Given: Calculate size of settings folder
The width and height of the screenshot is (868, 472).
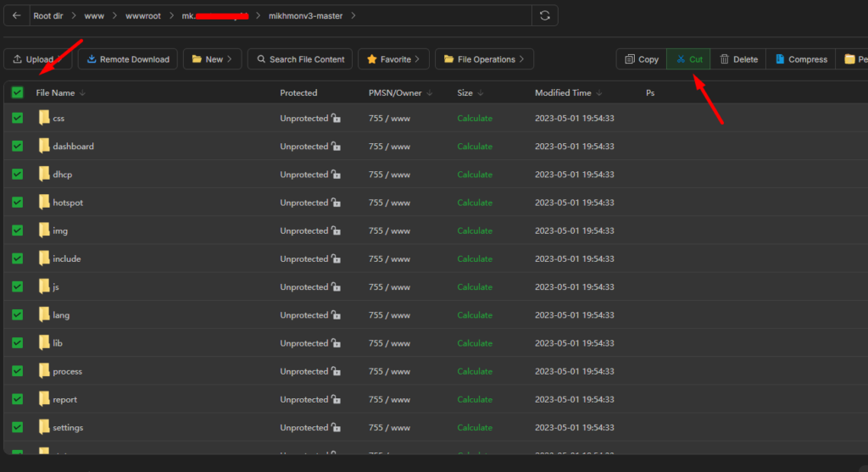Looking at the screenshot, I should [x=475, y=427].
